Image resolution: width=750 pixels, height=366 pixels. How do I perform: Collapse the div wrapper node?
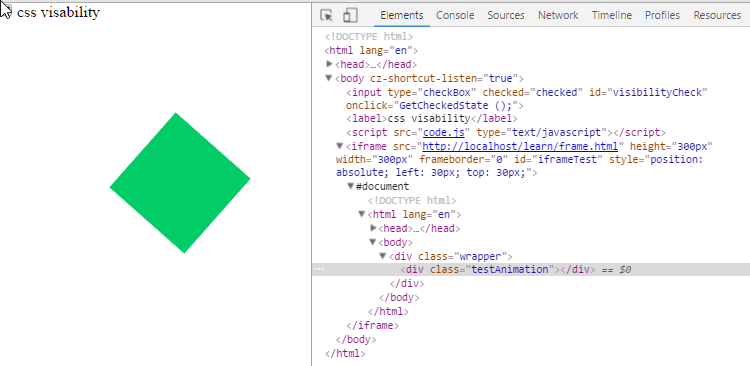pyautogui.click(x=383, y=256)
